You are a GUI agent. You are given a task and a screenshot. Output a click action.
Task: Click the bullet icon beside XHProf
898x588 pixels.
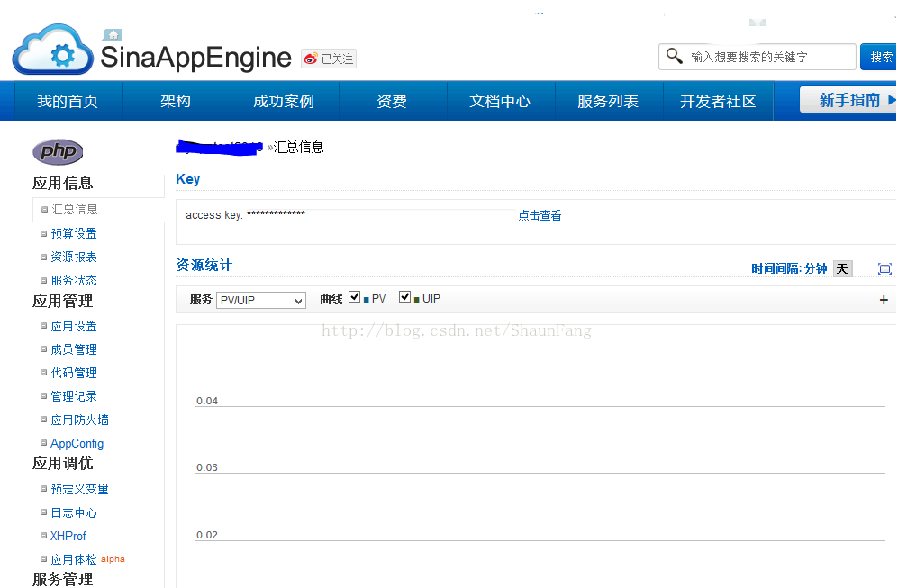point(43,536)
